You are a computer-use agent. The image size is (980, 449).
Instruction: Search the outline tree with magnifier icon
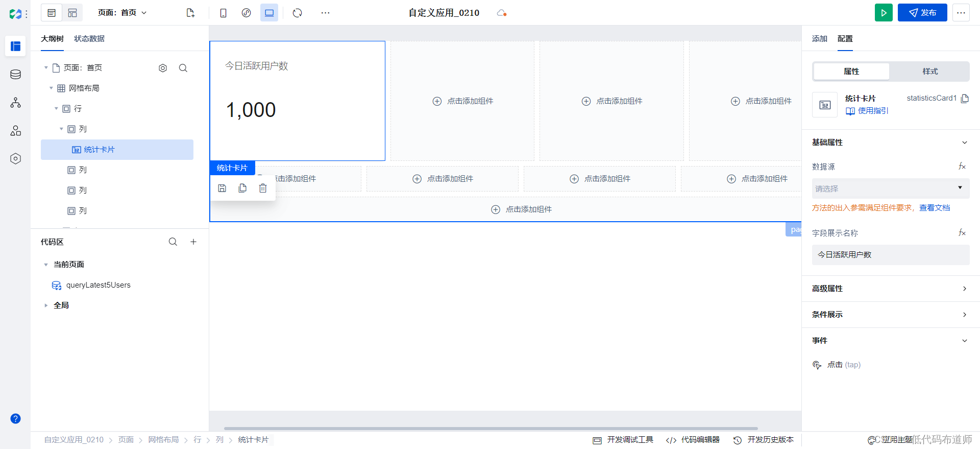[x=183, y=68]
